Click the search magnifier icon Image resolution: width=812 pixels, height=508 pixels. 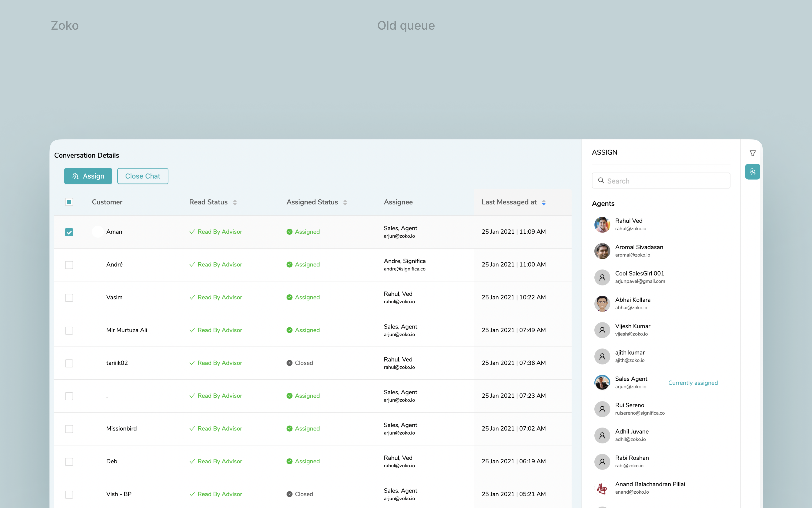[x=601, y=181]
